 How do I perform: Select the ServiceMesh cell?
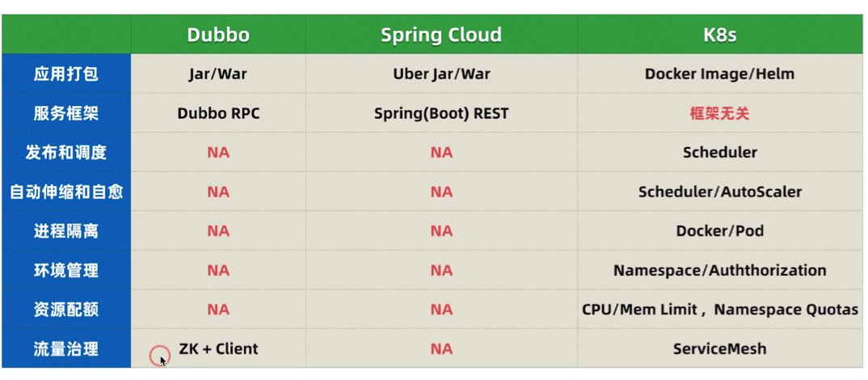[x=719, y=349]
